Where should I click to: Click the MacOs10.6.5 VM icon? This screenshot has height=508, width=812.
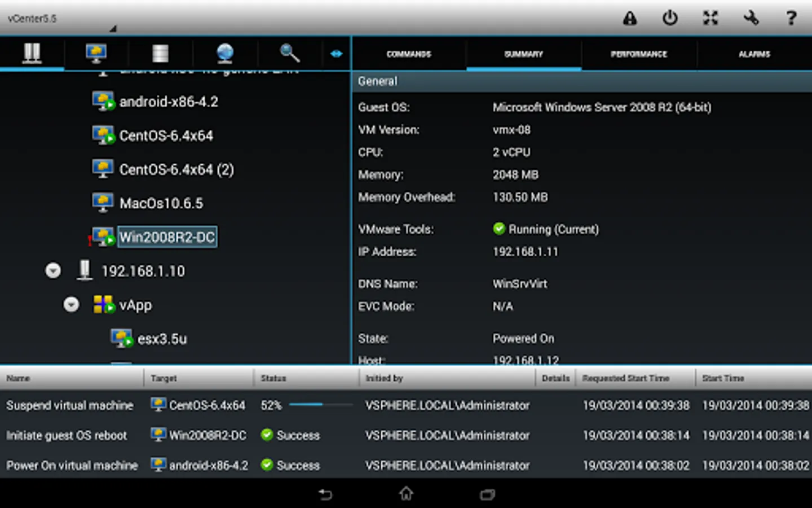coord(103,203)
